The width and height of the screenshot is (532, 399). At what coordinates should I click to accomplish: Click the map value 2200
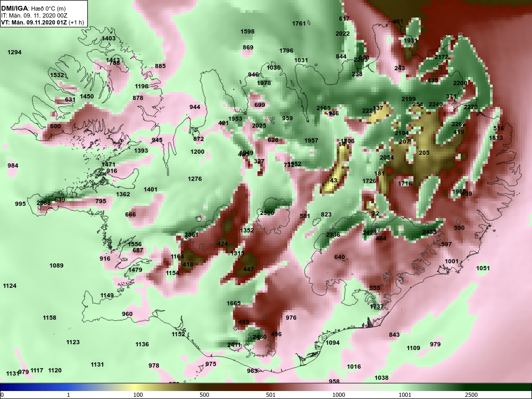coord(460,83)
